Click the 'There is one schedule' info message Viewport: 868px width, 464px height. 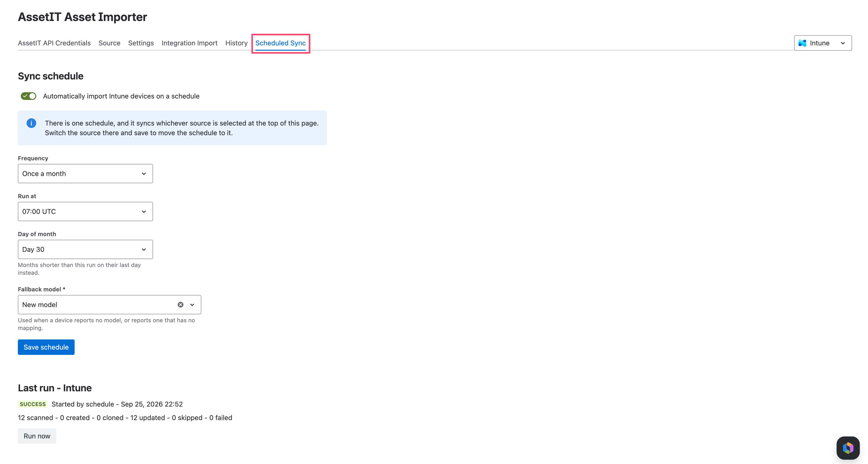(x=182, y=128)
